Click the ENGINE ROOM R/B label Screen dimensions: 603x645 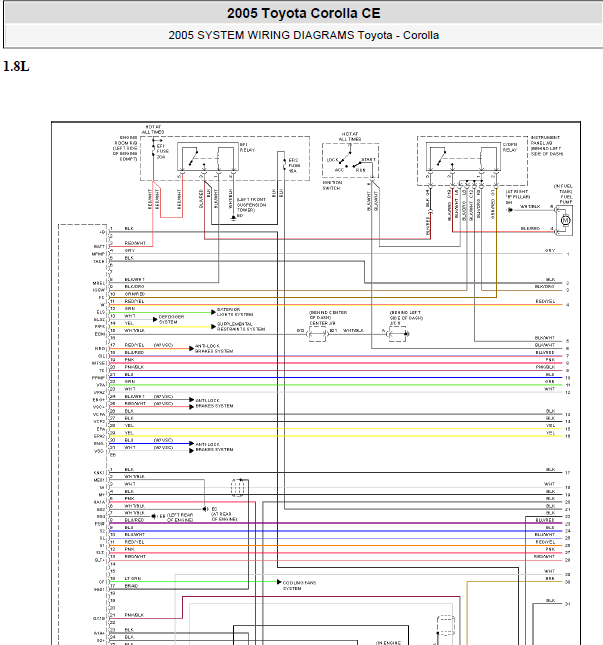(125, 148)
